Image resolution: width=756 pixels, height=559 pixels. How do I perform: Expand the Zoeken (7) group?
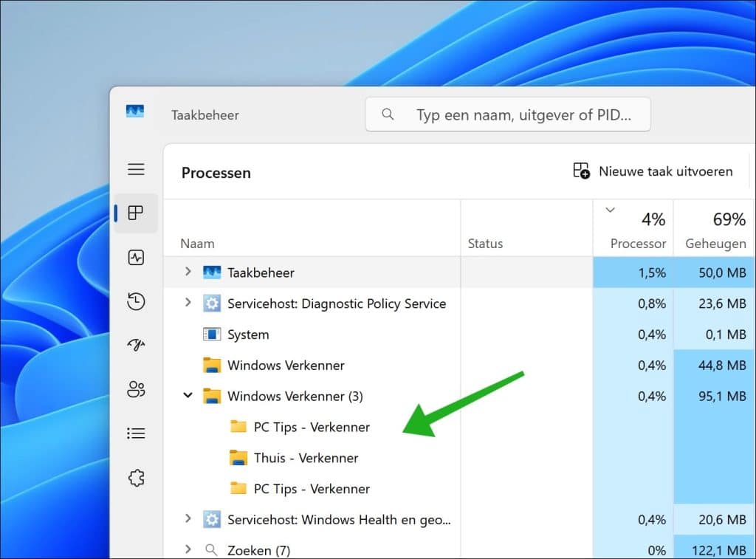pos(188,549)
